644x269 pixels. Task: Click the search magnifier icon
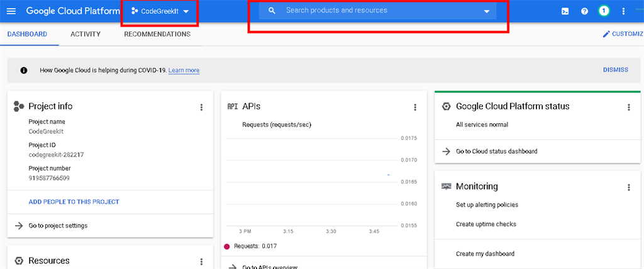272,11
